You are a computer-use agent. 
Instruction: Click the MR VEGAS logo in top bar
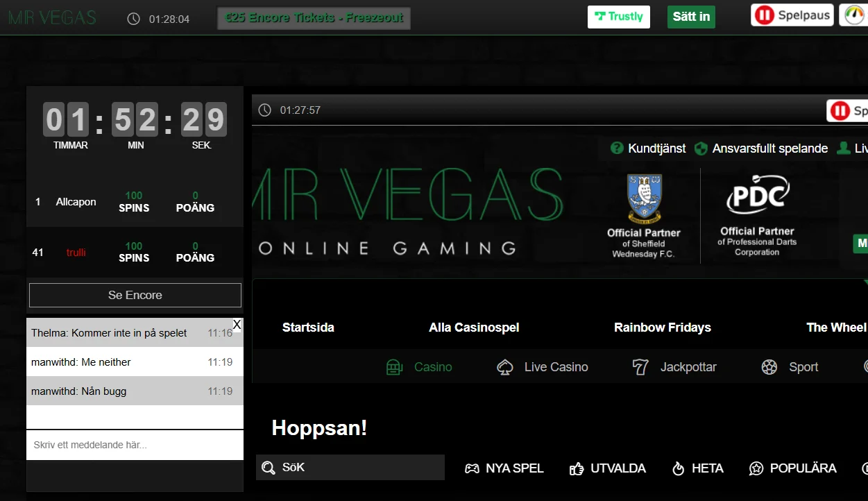click(52, 17)
